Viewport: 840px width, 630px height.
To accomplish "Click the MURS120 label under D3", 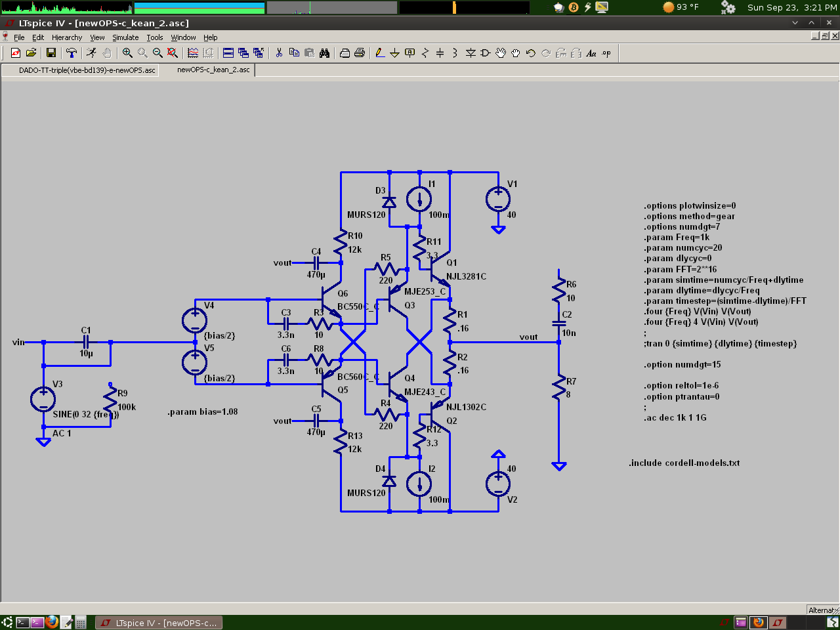I will pyautogui.click(x=367, y=215).
